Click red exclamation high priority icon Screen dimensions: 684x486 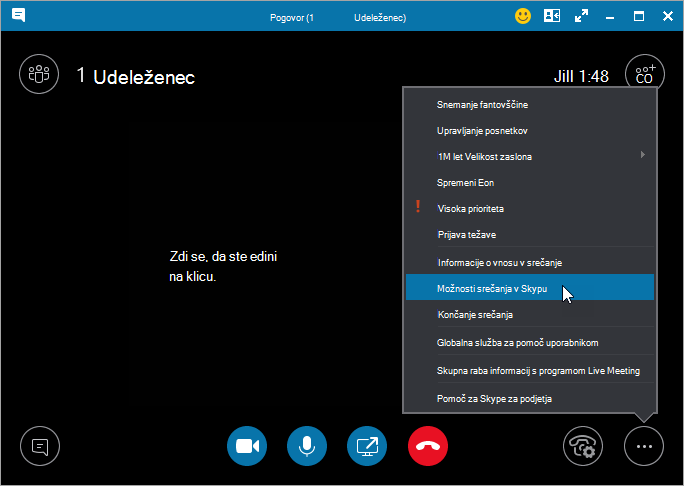pos(418,206)
